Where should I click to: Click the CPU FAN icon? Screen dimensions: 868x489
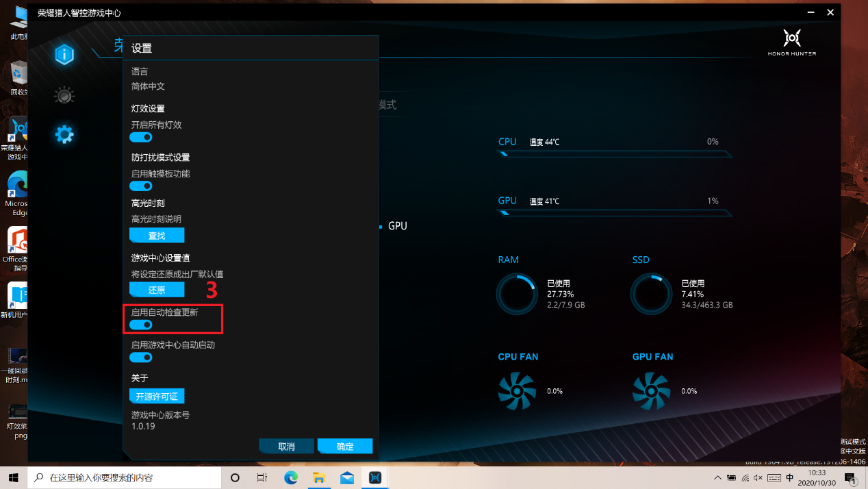pyautogui.click(x=516, y=391)
